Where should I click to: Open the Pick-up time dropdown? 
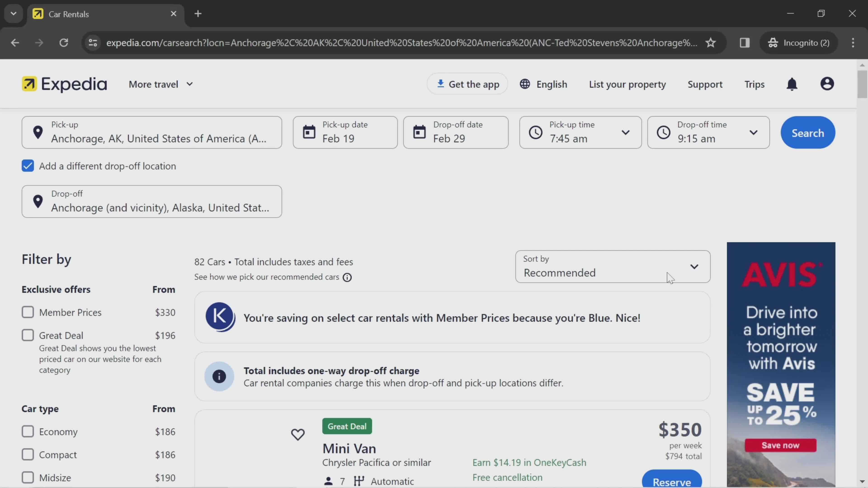pyautogui.click(x=580, y=132)
